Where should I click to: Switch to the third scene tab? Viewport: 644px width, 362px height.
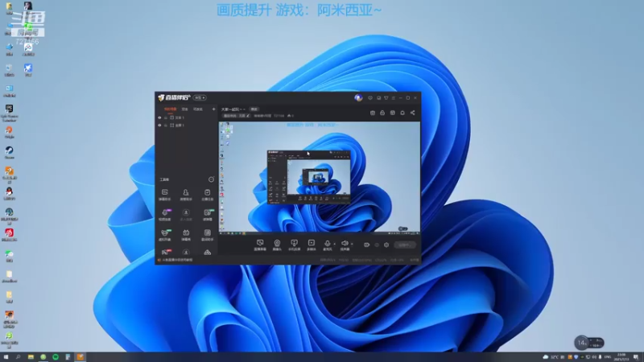[198, 109]
